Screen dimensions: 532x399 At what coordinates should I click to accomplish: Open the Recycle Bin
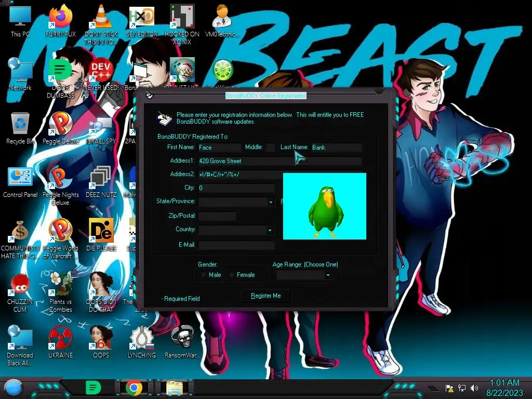pyautogui.click(x=20, y=128)
